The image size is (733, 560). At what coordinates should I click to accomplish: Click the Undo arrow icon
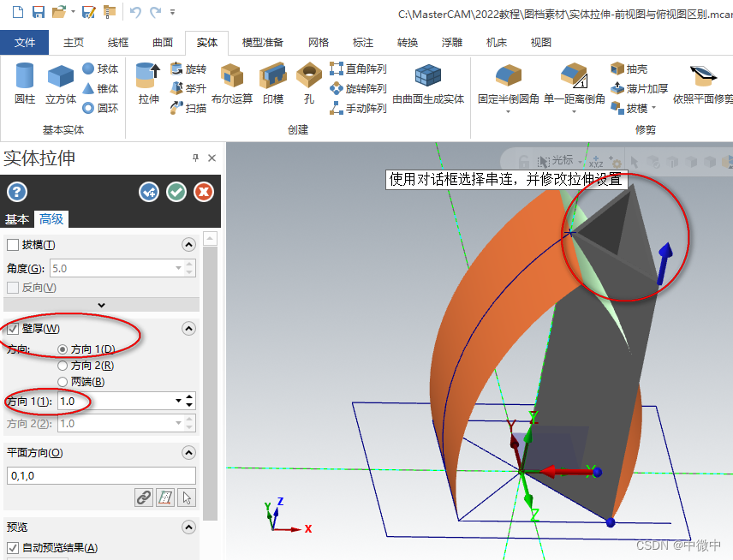tap(135, 12)
